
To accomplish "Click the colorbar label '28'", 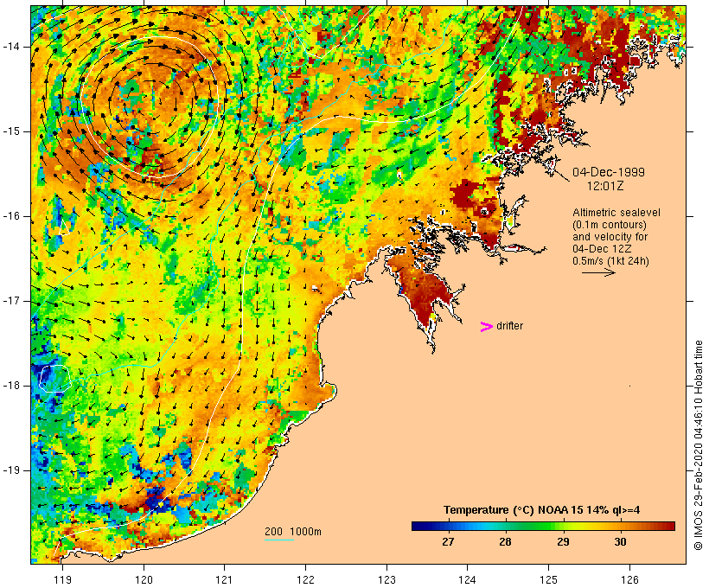I will [x=505, y=541].
